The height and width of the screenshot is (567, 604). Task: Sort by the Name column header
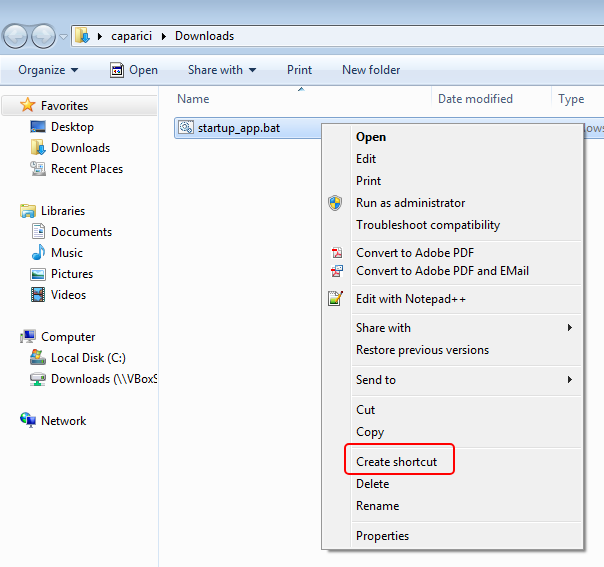coord(193,99)
